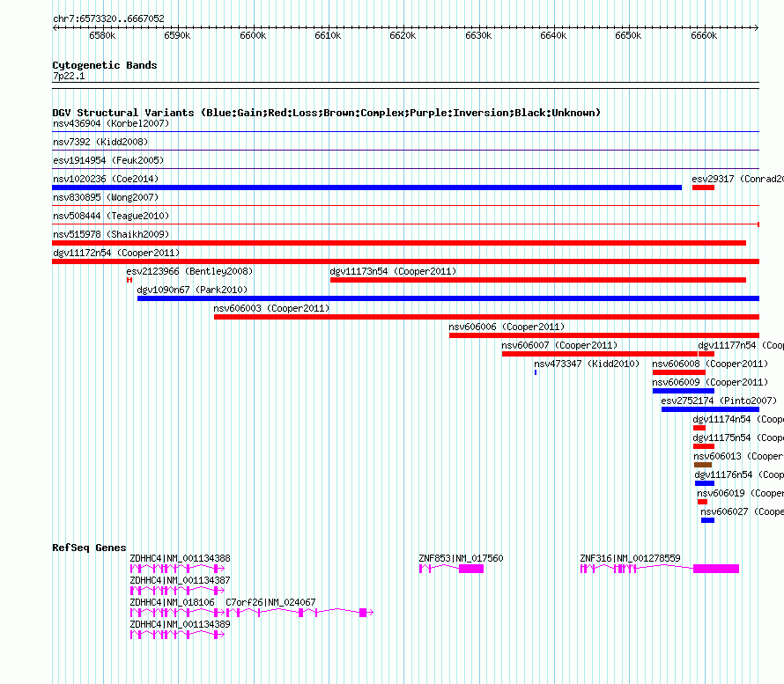Click ZNF316 NM_001278559 gene model
784x684 pixels.
660,569
